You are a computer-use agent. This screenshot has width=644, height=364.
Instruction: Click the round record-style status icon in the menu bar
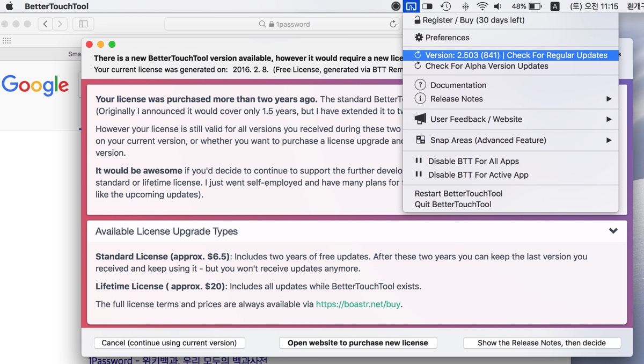click(396, 6)
